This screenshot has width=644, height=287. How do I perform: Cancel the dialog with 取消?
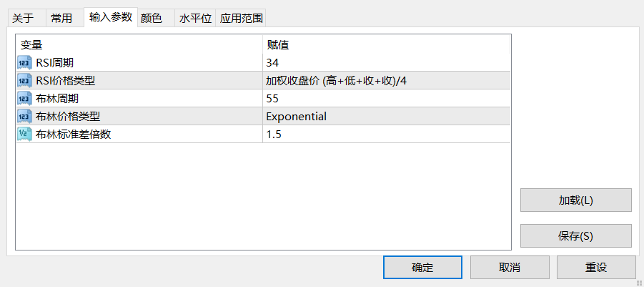pyautogui.click(x=510, y=268)
